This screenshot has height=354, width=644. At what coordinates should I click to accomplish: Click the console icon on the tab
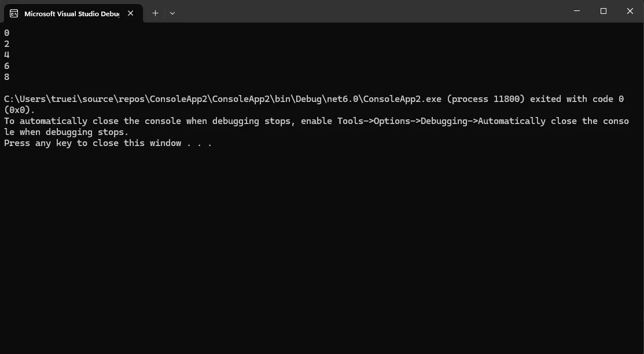(x=13, y=13)
